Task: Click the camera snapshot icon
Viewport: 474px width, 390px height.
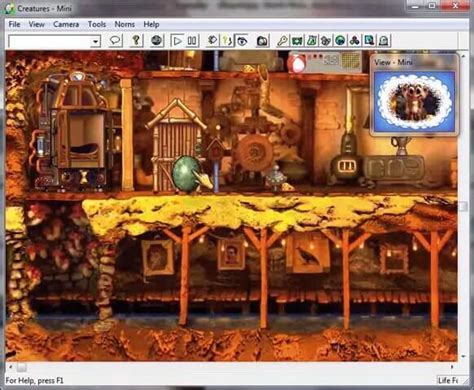Action: pyautogui.click(x=263, y=41)
